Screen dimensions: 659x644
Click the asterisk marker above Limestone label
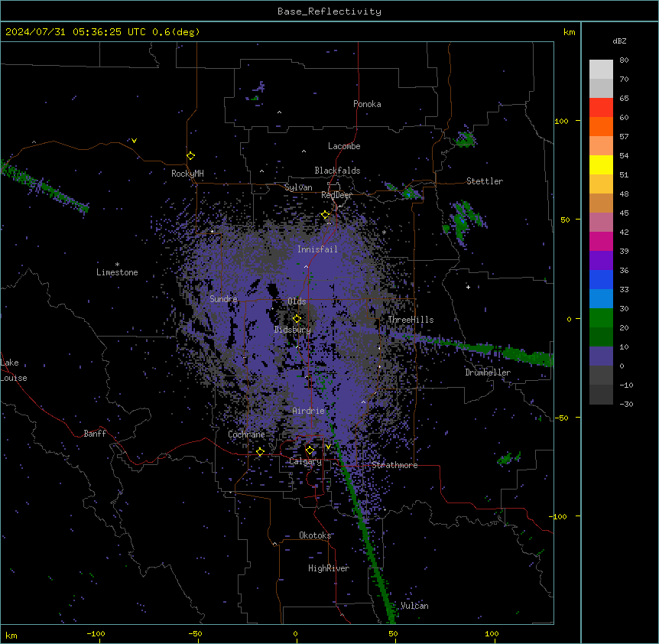tap(117, 265)
